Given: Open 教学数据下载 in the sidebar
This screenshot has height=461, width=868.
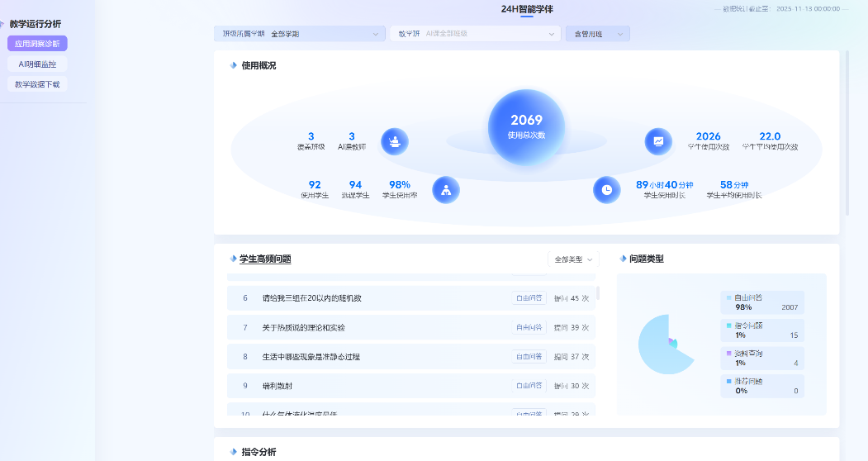Looking at the screenshot, I should pyautogui.click(x=37, y=84).
